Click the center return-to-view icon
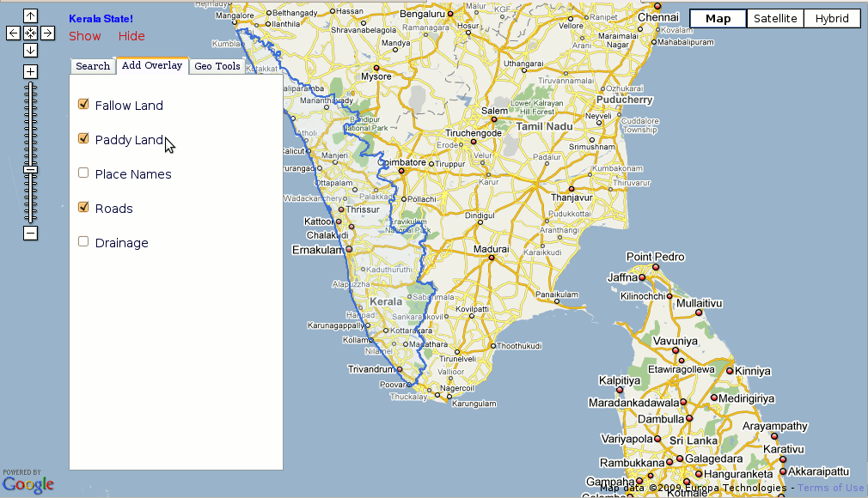This screenshot has width=868, height=498. point(31,32)
